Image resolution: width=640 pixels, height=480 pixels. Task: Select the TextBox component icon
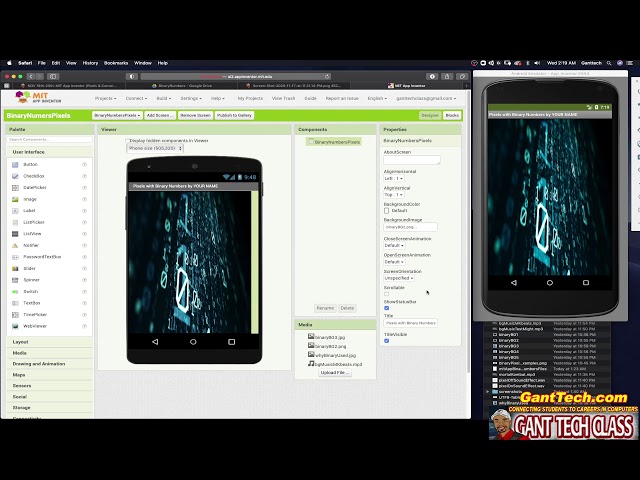(15, 303)
